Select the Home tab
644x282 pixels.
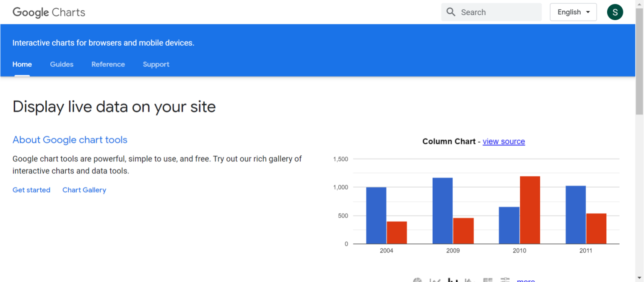point(22,64)
